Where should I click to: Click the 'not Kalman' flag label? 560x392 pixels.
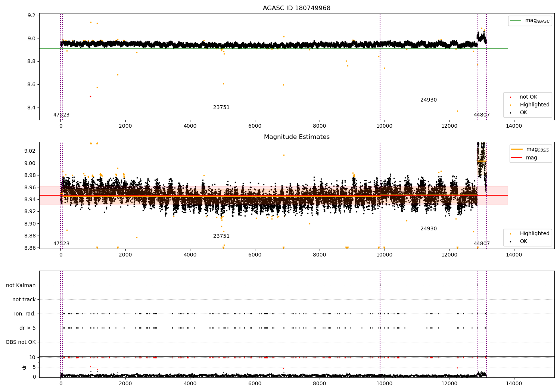21,286
